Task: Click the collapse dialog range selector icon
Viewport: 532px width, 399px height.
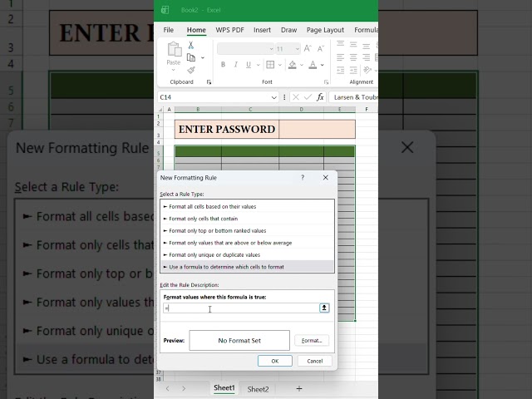Action: coord(324,308)
